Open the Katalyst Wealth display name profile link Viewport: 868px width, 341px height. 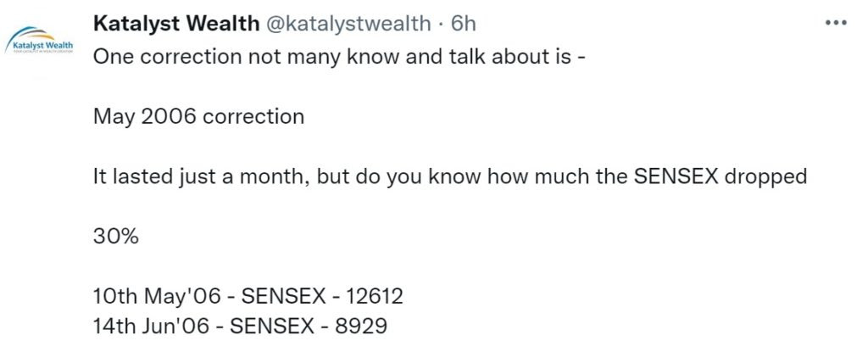[x=176, y=23]
